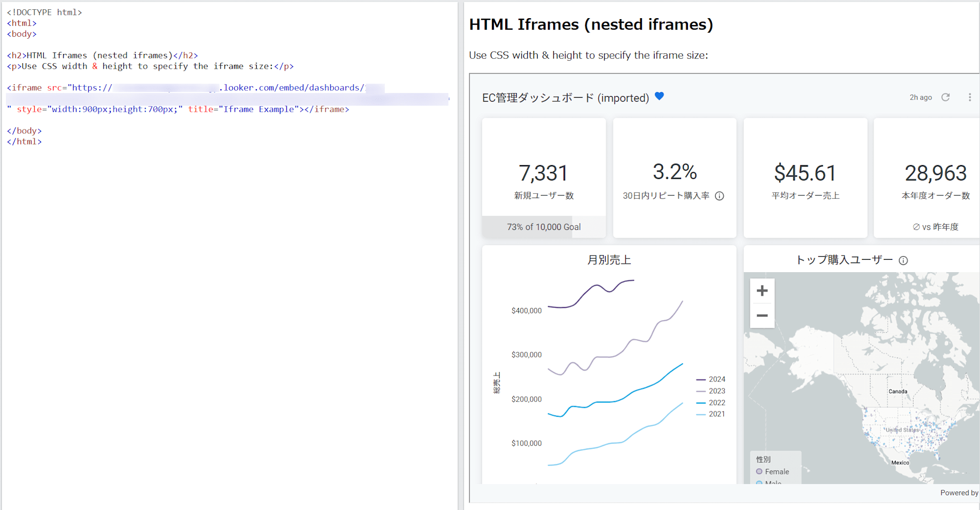
Task: Click the 28,963 本年度オーダー数 value
Action: [935, 173]
